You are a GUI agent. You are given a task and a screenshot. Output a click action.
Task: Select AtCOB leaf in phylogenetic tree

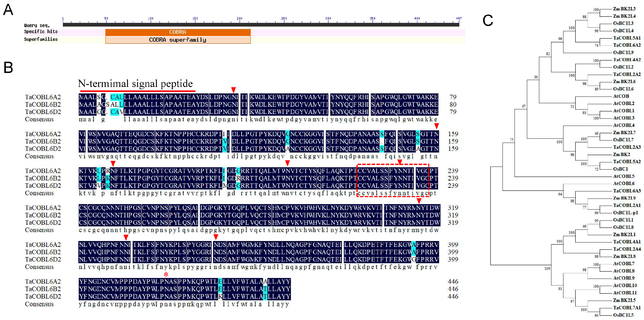pyautogui.click(x=621, y=96)
